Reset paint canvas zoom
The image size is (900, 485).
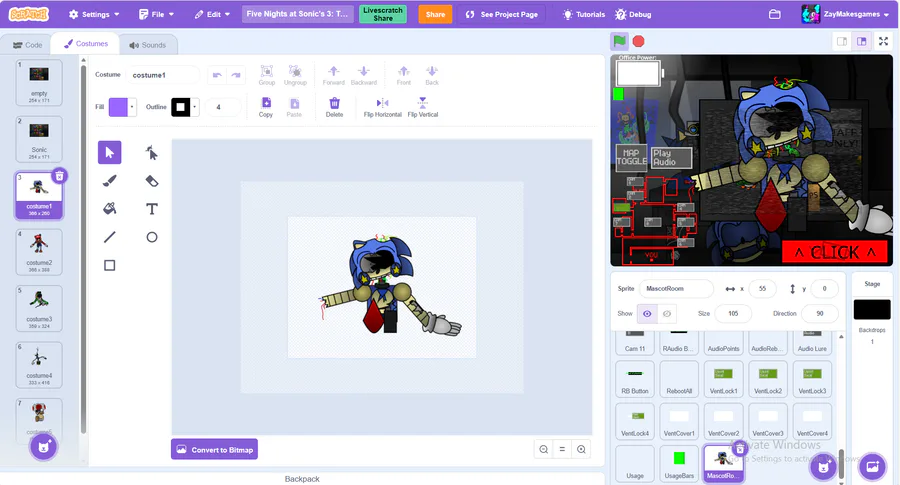562,449
